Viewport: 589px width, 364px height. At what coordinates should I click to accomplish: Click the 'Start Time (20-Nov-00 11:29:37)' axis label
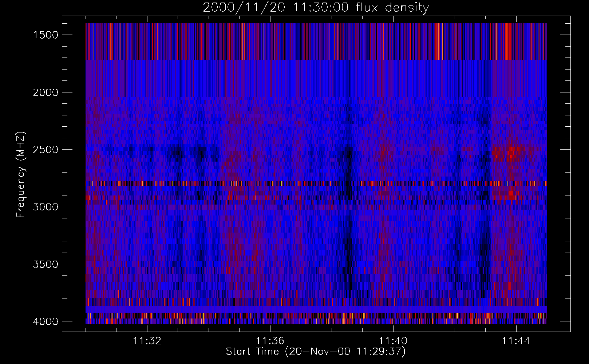point(316,352)
